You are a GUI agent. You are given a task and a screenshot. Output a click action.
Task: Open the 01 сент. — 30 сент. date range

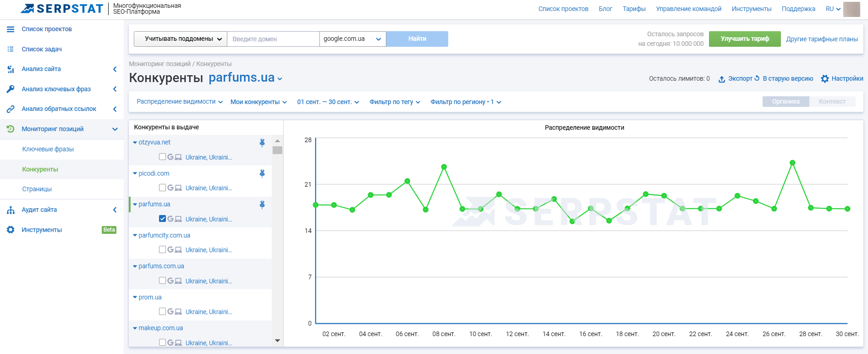point(328,102)
